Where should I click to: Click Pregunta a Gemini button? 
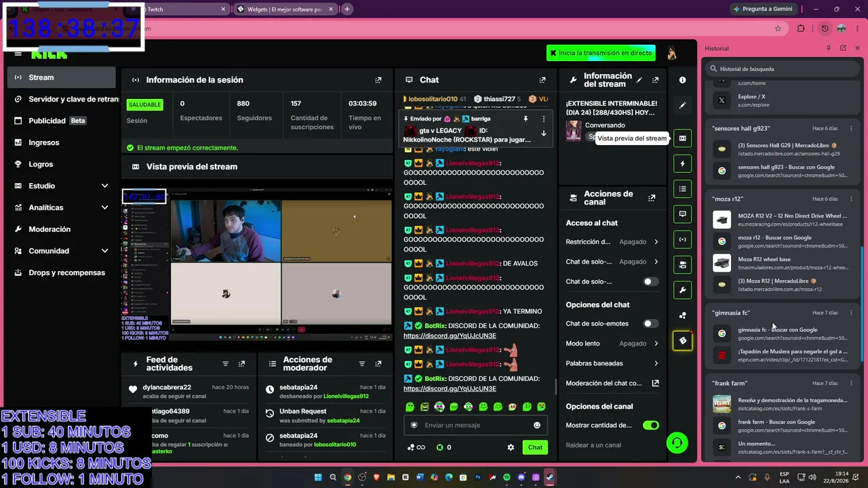click(762, 9)
